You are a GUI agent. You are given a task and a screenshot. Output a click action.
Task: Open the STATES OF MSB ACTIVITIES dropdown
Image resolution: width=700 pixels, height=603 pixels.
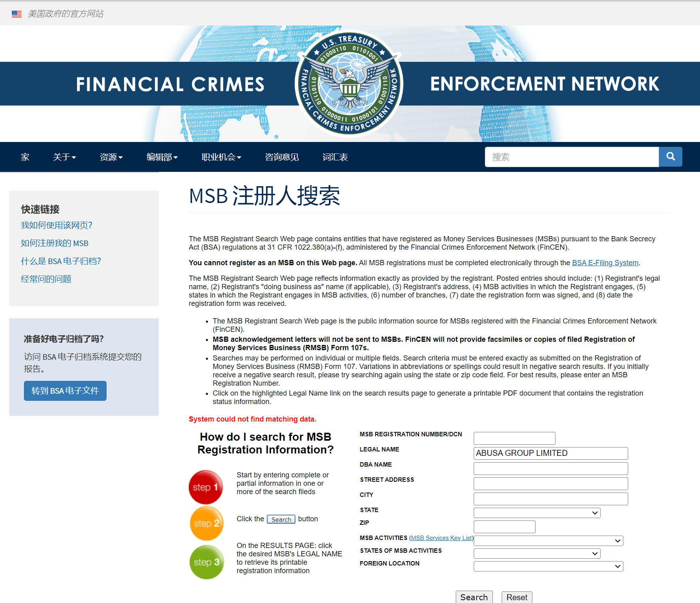click(x=537, y=554)
